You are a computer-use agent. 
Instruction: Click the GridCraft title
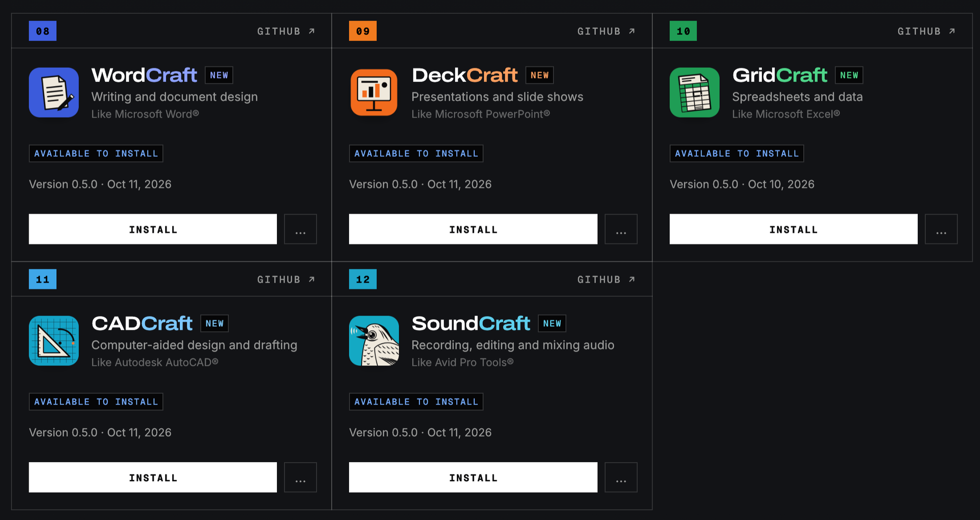pos(780,75)
